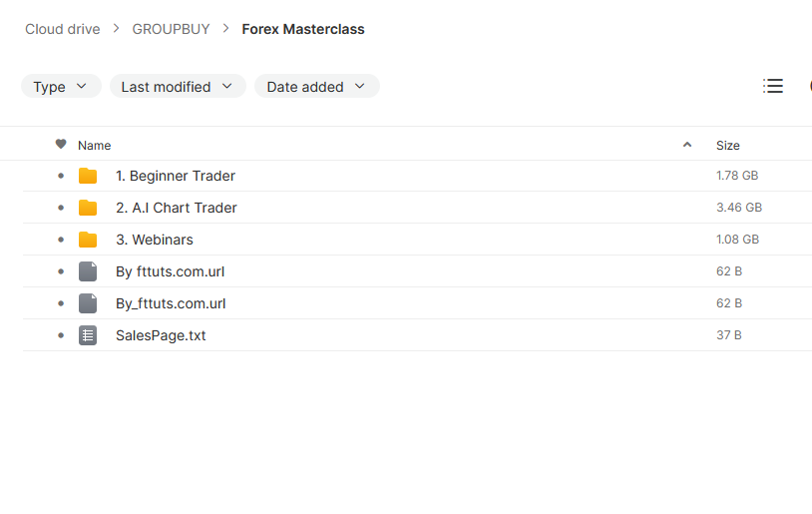Click the By_fttuts.com.url file icon
The width and height of the screenshot is (812, 514).
tap(88, 303)
